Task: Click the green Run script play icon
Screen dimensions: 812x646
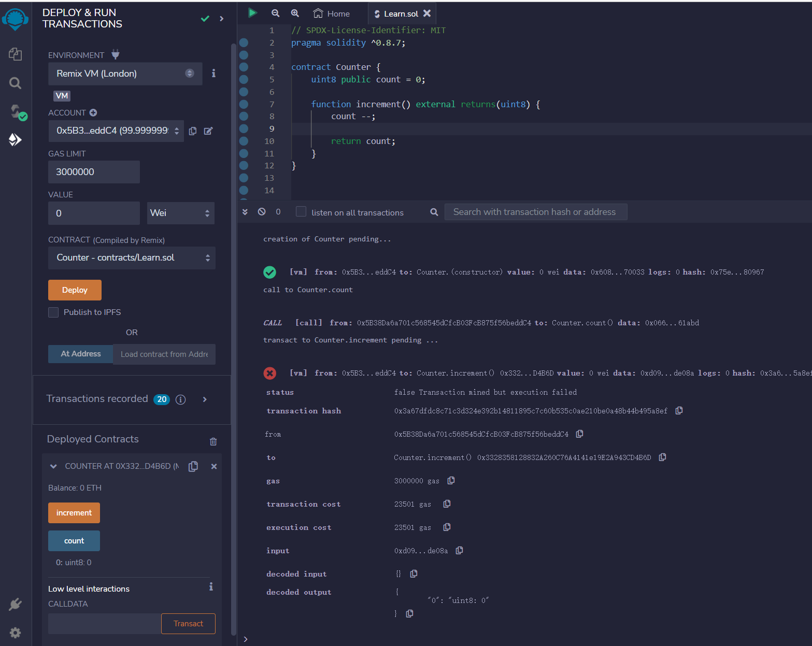Action: pyautogui.click(x=252, y=13)
